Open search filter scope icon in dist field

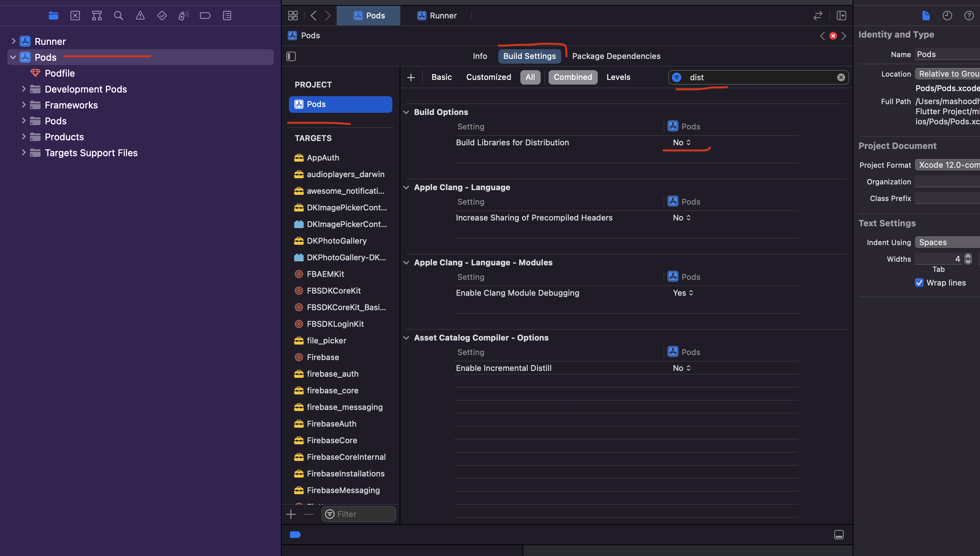click(x=677, y=77)
